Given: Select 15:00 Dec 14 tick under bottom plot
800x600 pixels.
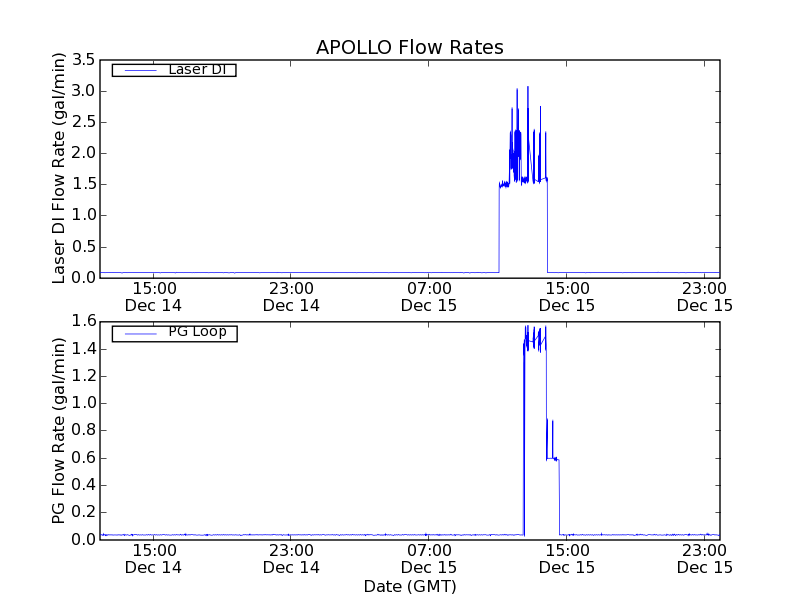Looking at the screenshot, I should point(154,558).
